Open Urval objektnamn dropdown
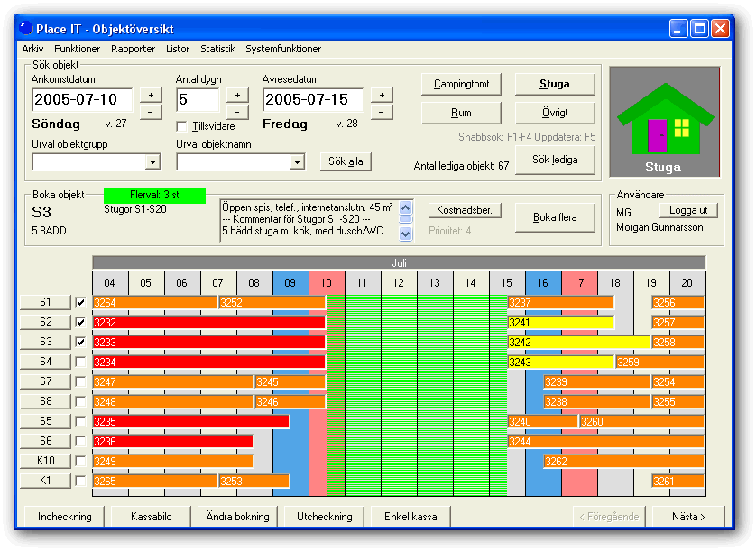Viewport: 756px width, 551px height. (x=298, y=162)
